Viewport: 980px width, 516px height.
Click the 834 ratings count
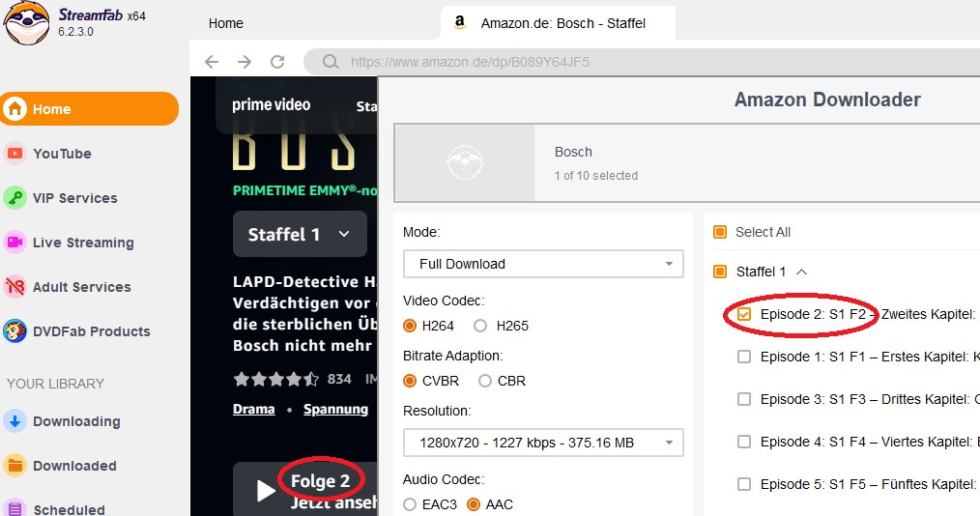click(339, 379)
